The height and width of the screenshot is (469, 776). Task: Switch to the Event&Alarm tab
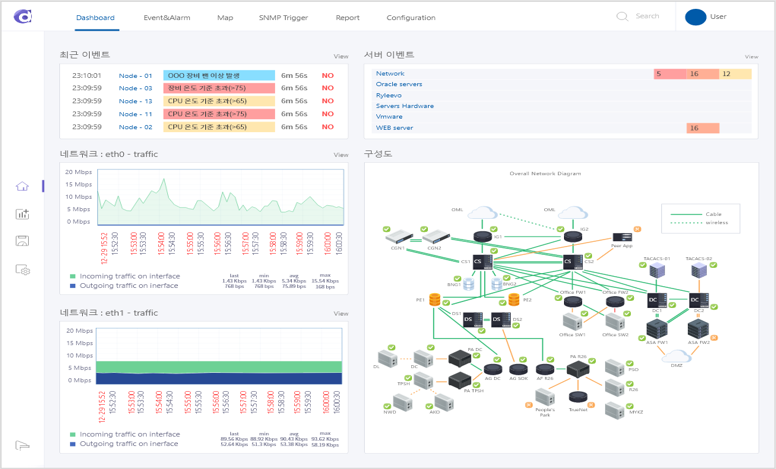[166, 18]
